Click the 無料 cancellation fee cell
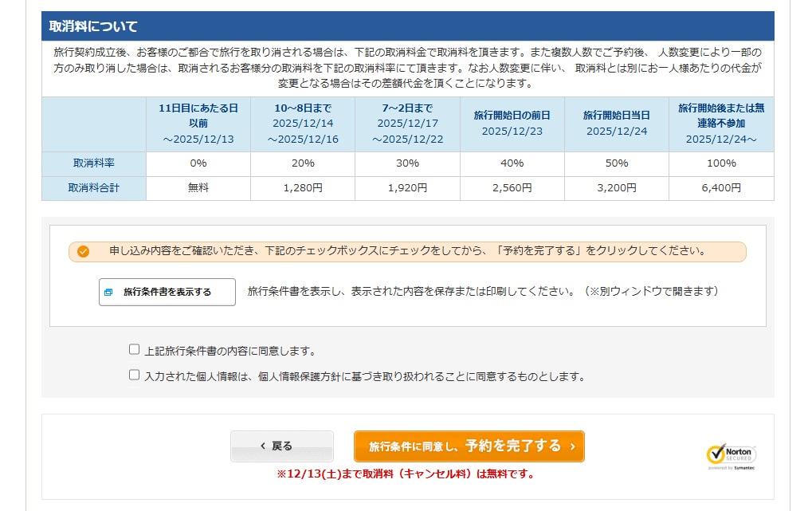The height and width of the screenshot is (511, 812). [198, 188]
